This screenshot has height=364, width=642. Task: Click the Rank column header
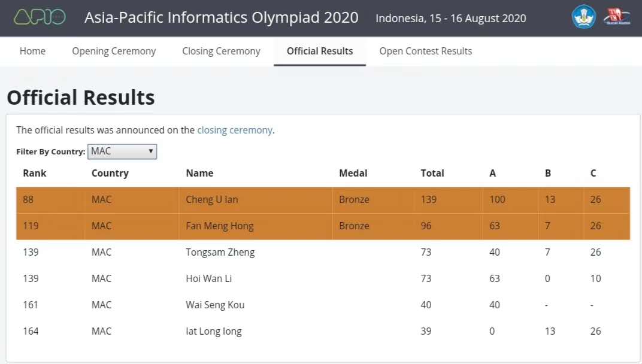click(x=34, y=173)
